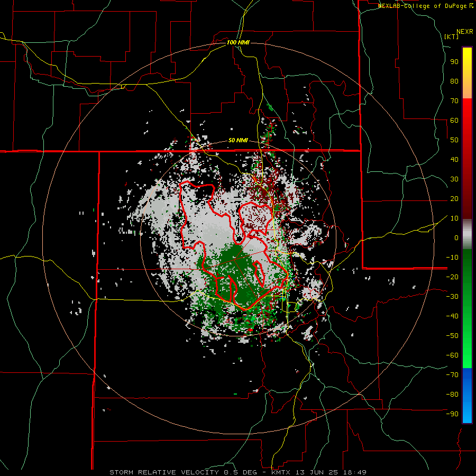Click the -20 knot scale label

452,277
